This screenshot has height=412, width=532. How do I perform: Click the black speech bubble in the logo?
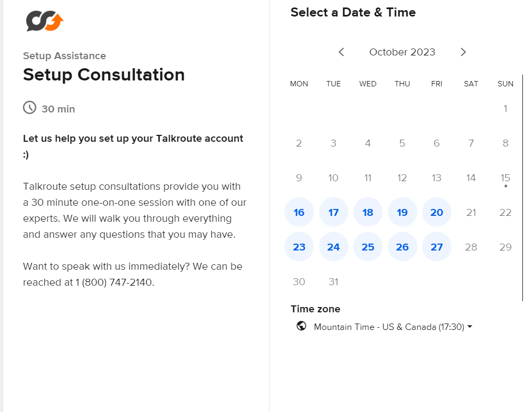(x=36, y=20)
